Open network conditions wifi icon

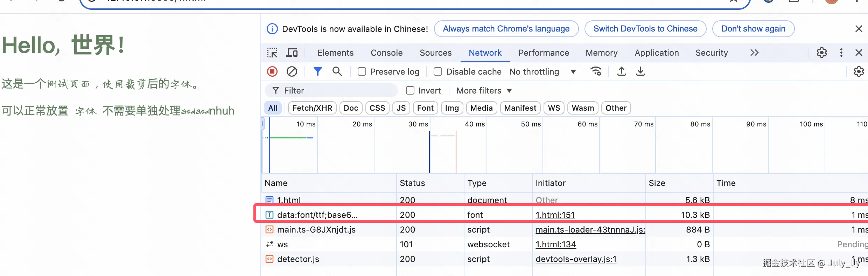click(x=596, y=71)
